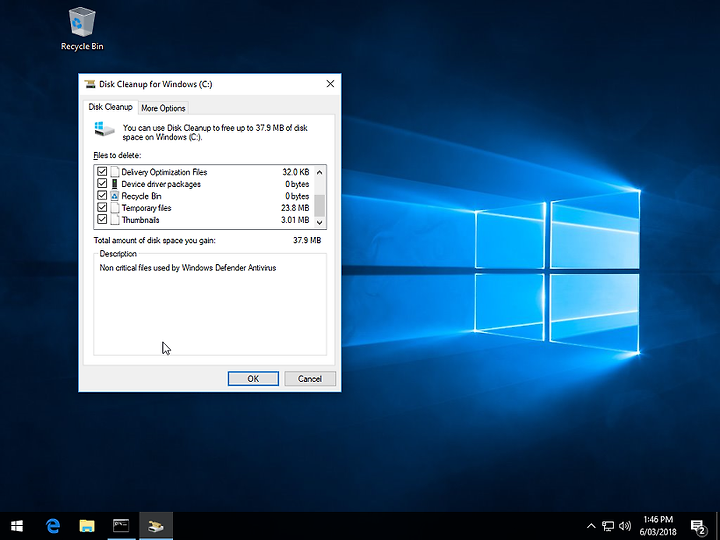Click the file list scroll down arrow

coord(320,222)
